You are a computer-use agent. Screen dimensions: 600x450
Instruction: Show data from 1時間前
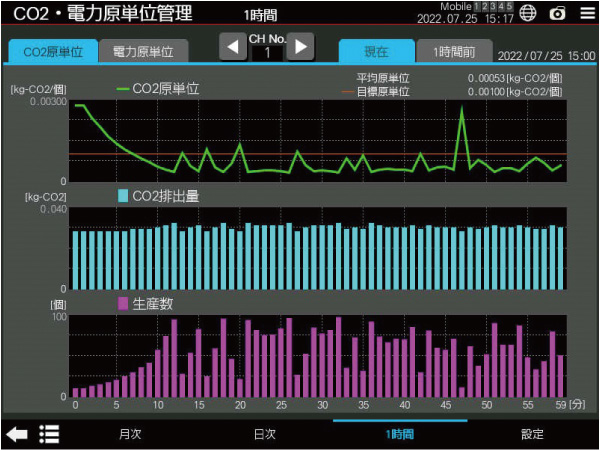click(454, 51)
